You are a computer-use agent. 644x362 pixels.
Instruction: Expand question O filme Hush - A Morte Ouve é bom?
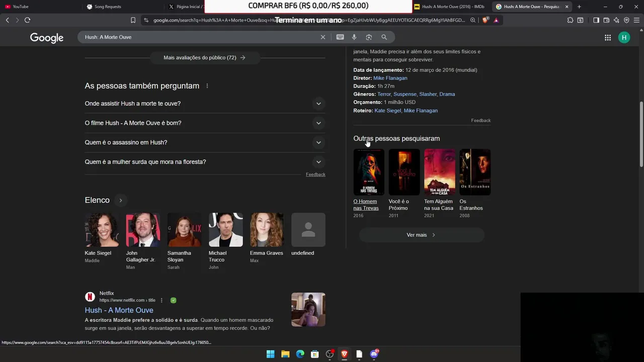pyautogui.click(x=205, y=123)
